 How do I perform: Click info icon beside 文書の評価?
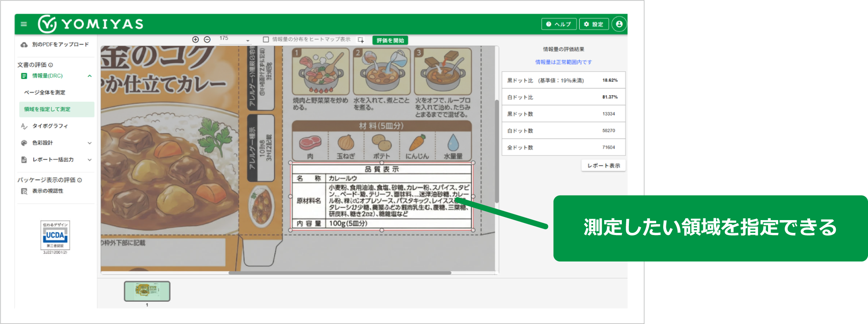click(51, 65)
